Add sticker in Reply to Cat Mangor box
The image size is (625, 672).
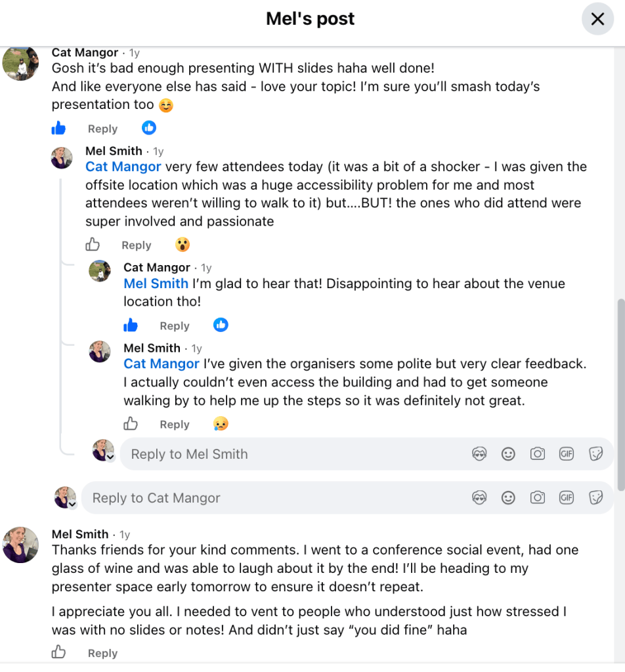tap(595, 497)
